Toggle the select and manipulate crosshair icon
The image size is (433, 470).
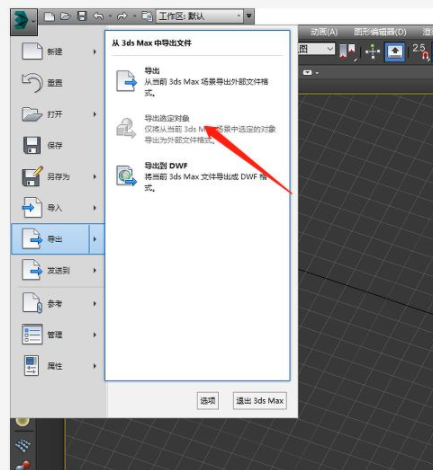(373, 52)
